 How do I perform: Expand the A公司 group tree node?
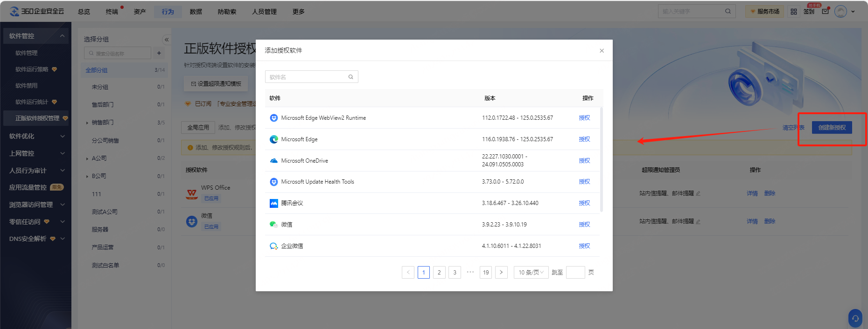87,159
